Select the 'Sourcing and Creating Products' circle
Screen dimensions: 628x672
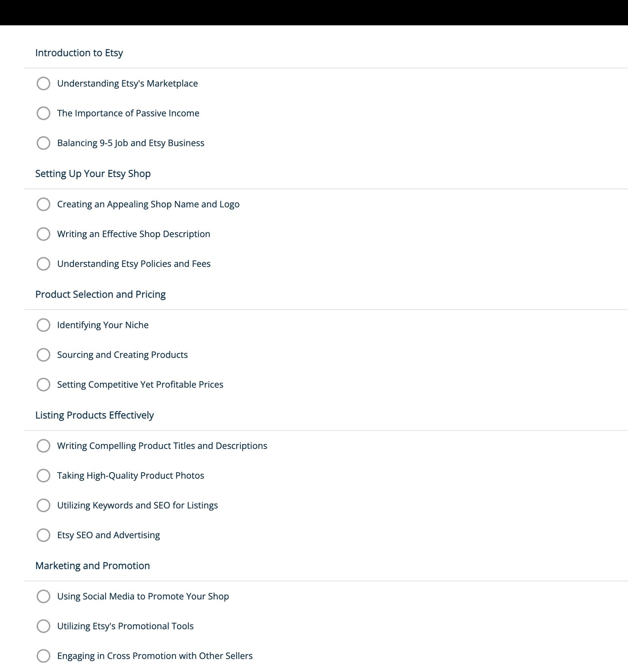pos(43,355)
